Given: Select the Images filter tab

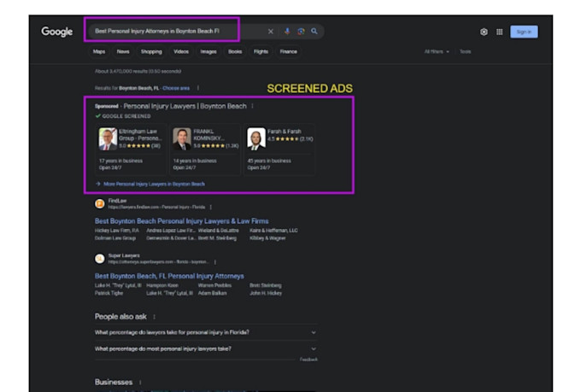Looking at the screenshot, I should pyautogui.click(x=208, y=51).
